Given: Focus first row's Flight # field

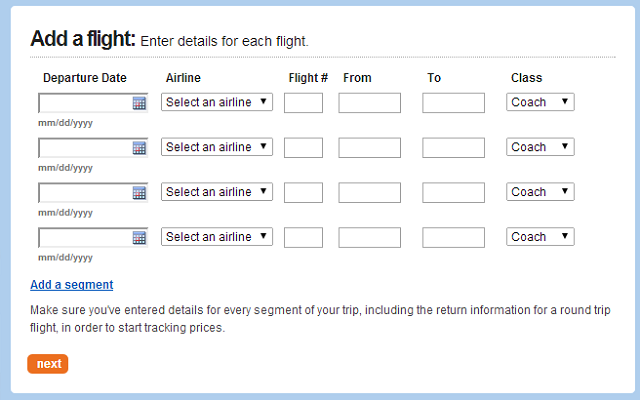Looking at the screenshot, I should coord(303,103).
